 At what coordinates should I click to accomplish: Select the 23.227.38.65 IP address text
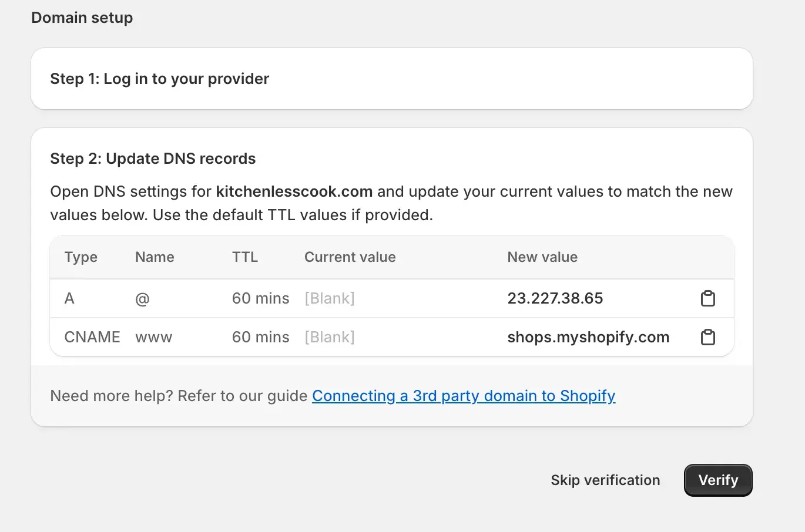(555, 298)
